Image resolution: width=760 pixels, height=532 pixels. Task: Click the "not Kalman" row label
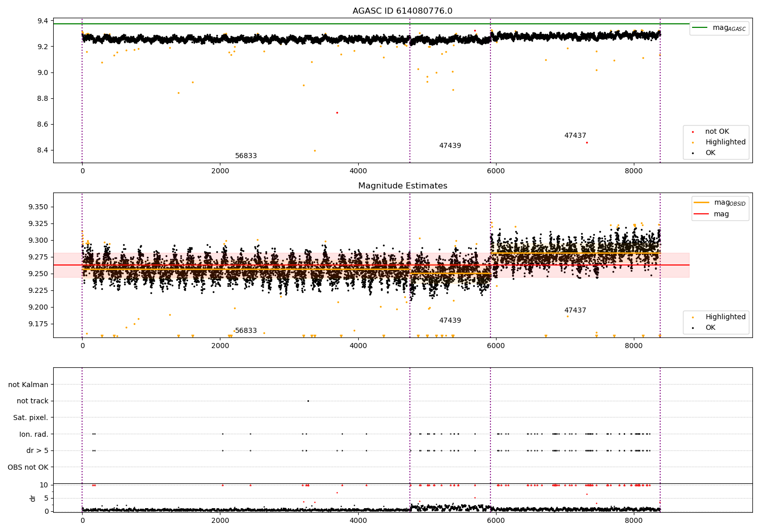click(x=28, y=385)
